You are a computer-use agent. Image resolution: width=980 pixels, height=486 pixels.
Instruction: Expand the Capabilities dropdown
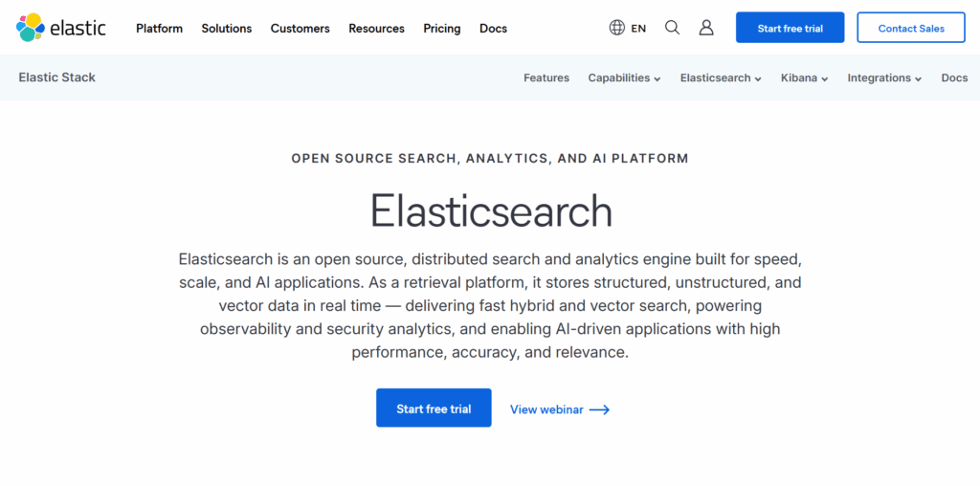pyautogui.click(x=624, y=78)
